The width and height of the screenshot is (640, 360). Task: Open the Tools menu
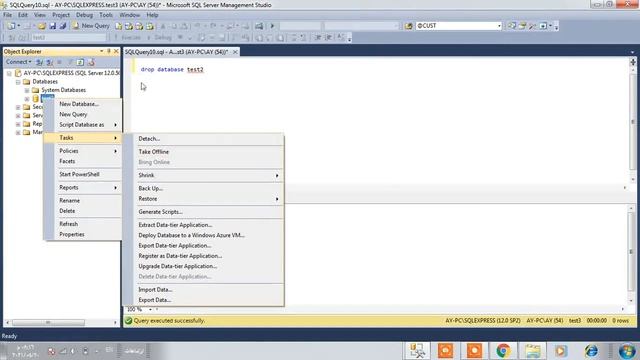(x=106, y=15)
